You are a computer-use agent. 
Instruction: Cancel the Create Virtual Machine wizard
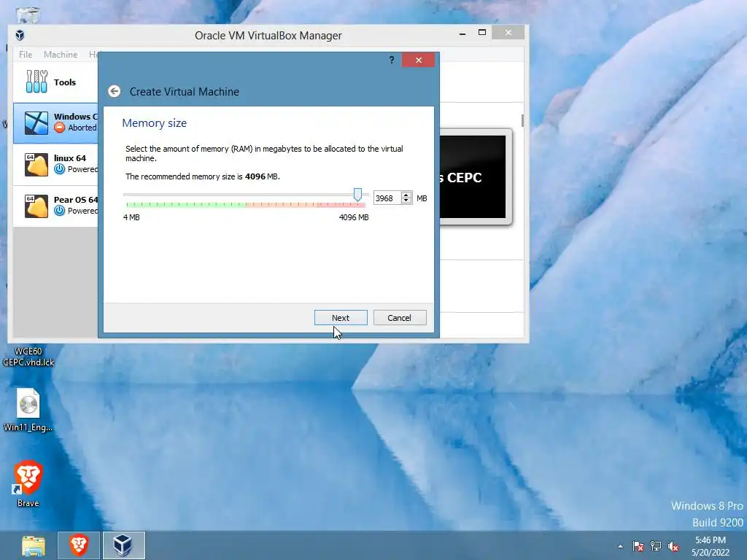[x=400, y=318]
